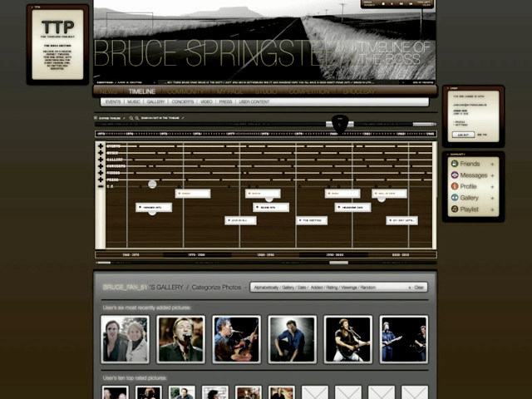Expand the Friends section with its plus

(492, 165)
